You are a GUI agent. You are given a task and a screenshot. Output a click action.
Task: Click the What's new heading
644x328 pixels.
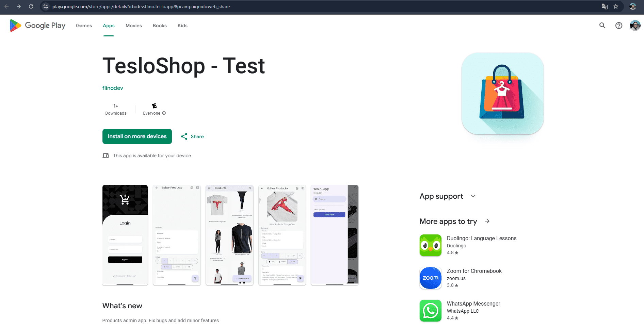(122, 306)
